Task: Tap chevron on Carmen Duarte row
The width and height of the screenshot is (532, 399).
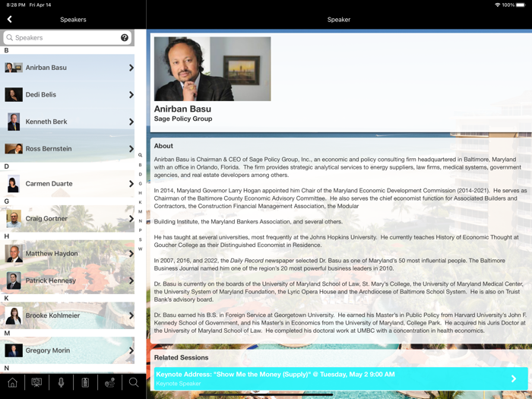Action: click(131, 184)
